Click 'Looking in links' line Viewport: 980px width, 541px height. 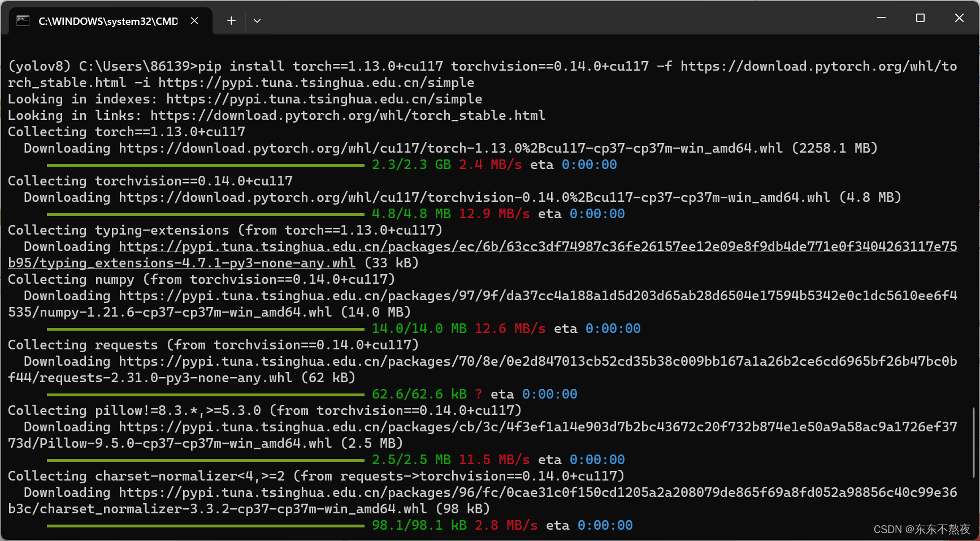coord(276,115)
